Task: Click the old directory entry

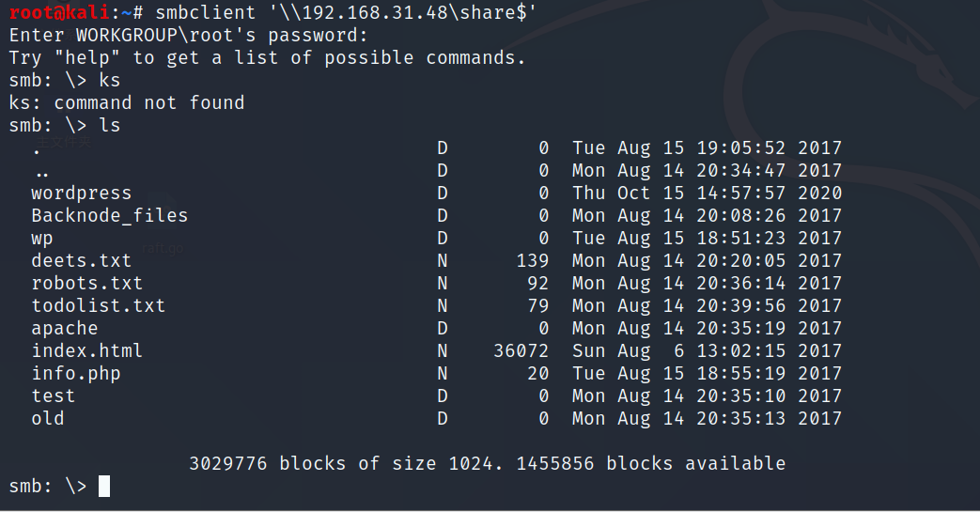Action: (x=47, y=418)
